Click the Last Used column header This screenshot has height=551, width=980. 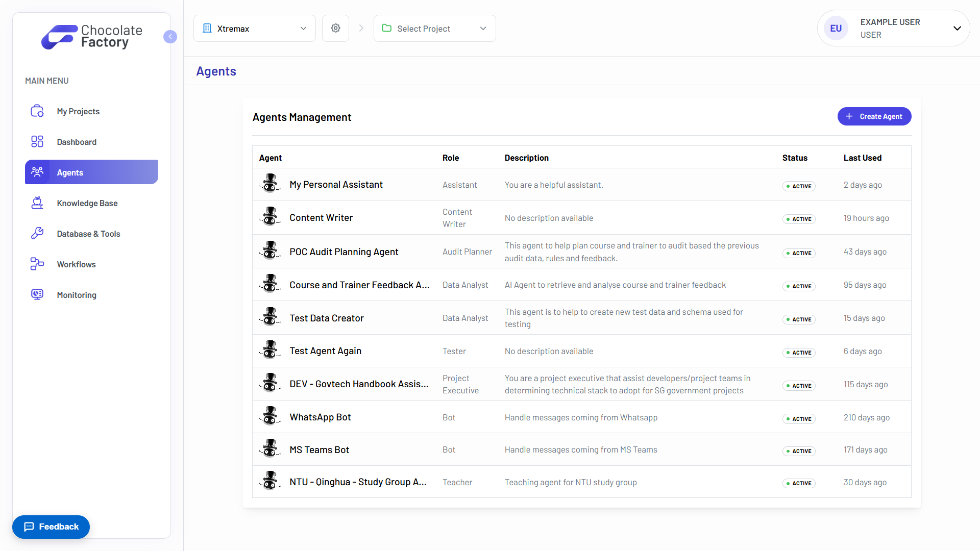point(863,158)
